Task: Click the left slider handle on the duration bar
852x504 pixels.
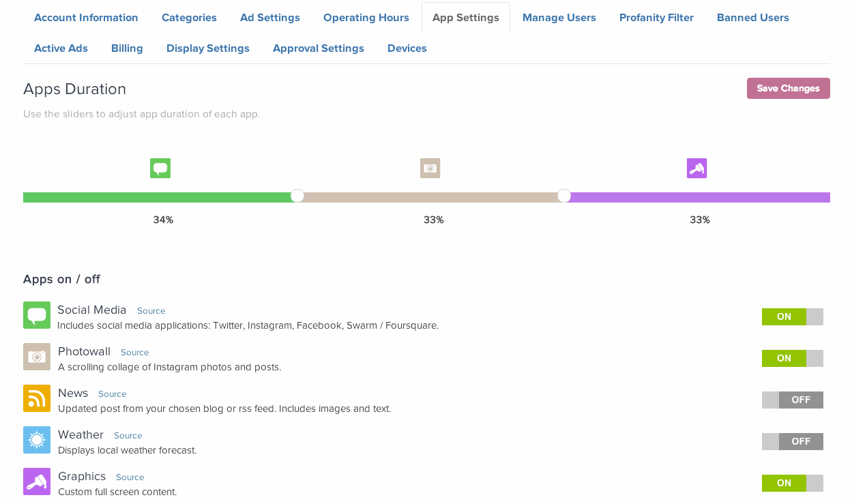Action: tap(297, 196)
